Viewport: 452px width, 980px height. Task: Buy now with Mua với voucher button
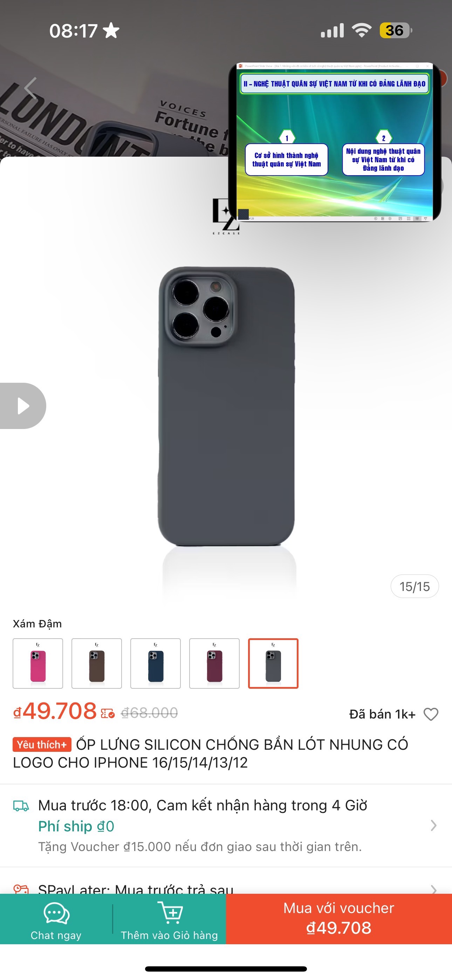(339, 918)
